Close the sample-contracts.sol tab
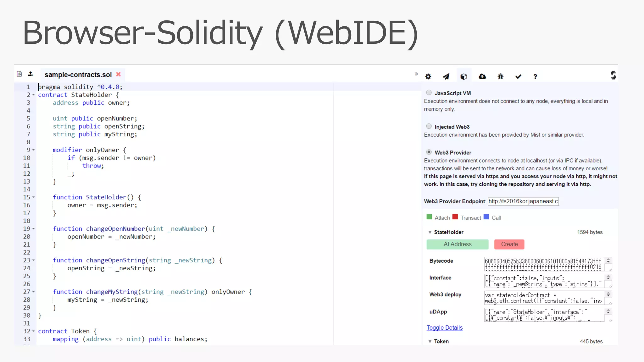Screen dimensions: 644x362 (x=118, y=74)
